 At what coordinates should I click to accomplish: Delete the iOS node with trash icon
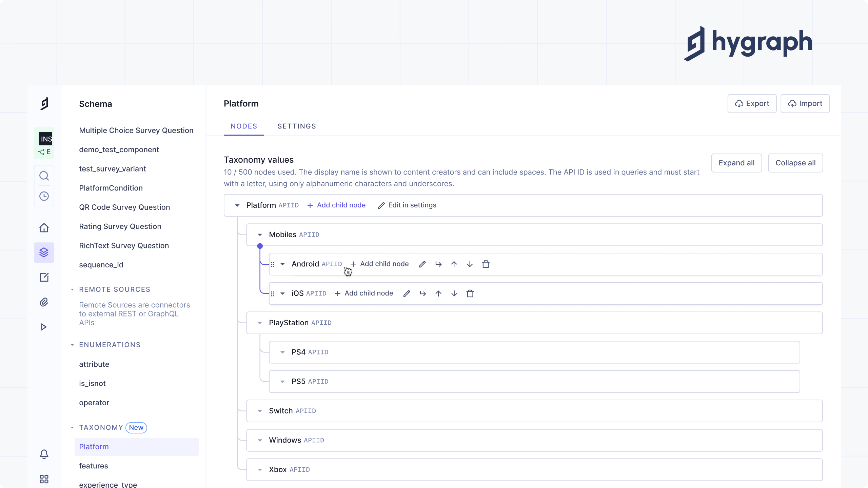click(470, 293)
